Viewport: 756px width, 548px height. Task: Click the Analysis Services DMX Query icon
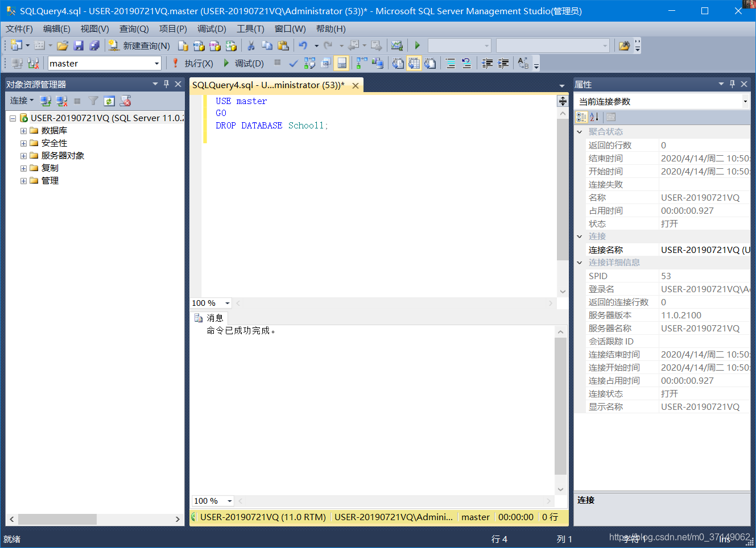pos(214,45)
